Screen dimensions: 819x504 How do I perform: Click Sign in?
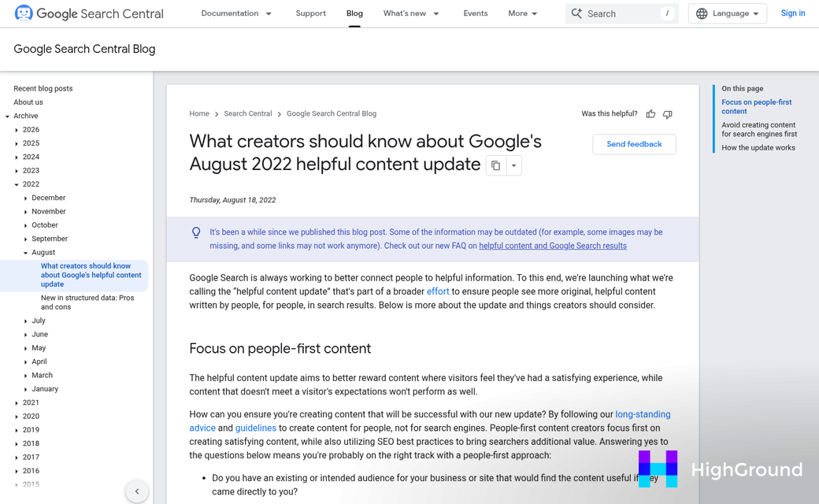tap(792, 13)
